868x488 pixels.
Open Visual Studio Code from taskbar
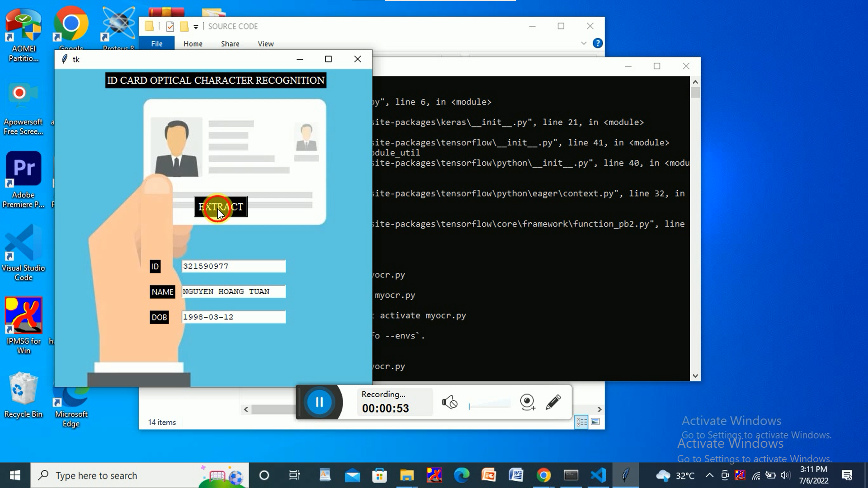pos(598,475)
